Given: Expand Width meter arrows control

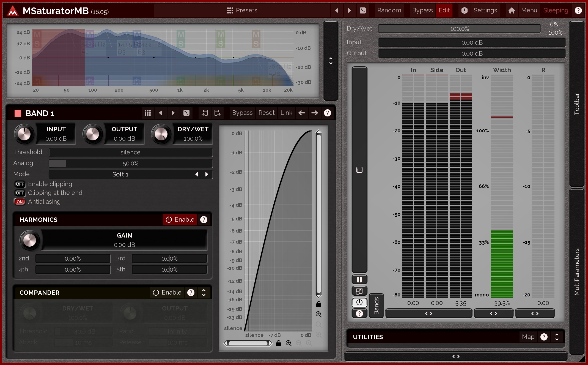Looking at the screenshot, I should [494, 314].
